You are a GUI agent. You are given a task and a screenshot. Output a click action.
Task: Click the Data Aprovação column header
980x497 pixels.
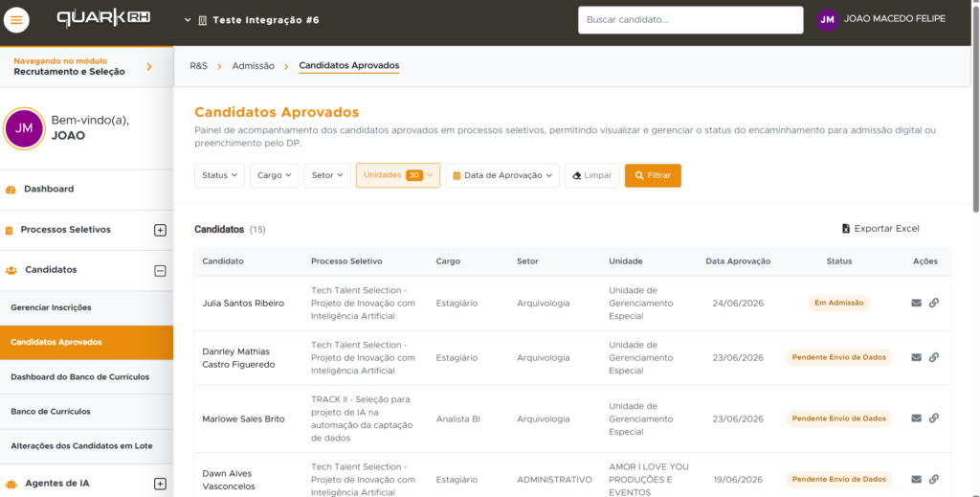click(x=738, y=261)
